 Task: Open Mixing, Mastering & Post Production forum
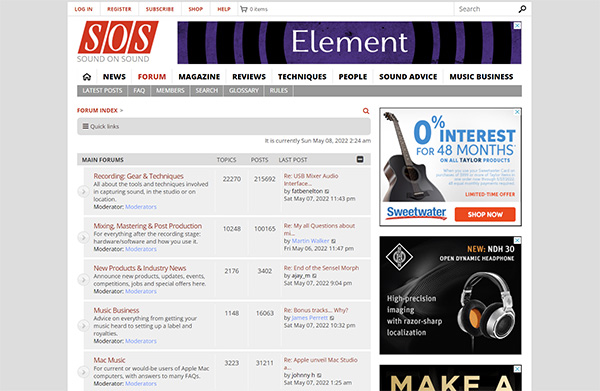(x=148, y=226)
